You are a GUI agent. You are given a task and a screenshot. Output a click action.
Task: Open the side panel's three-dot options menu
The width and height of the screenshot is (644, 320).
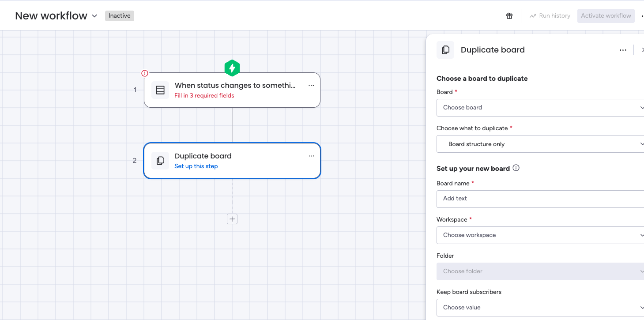(x=623, y=50)
